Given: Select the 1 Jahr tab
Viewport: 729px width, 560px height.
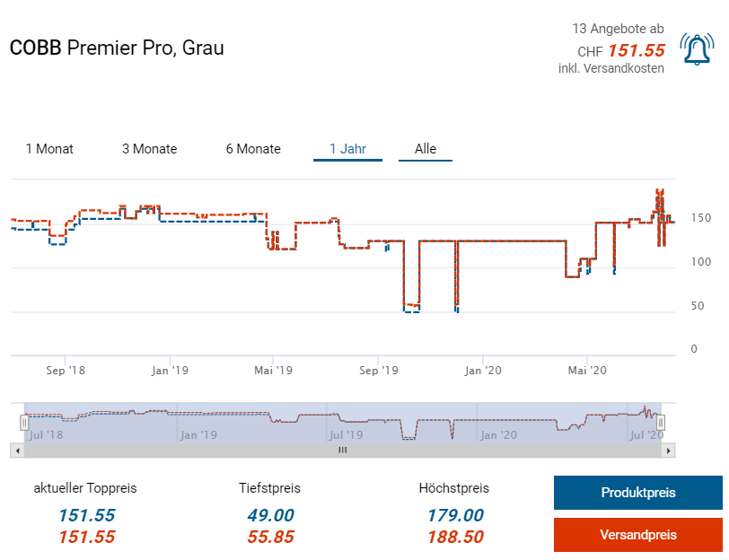Looking at the screenshot, I should click(347, 149).
